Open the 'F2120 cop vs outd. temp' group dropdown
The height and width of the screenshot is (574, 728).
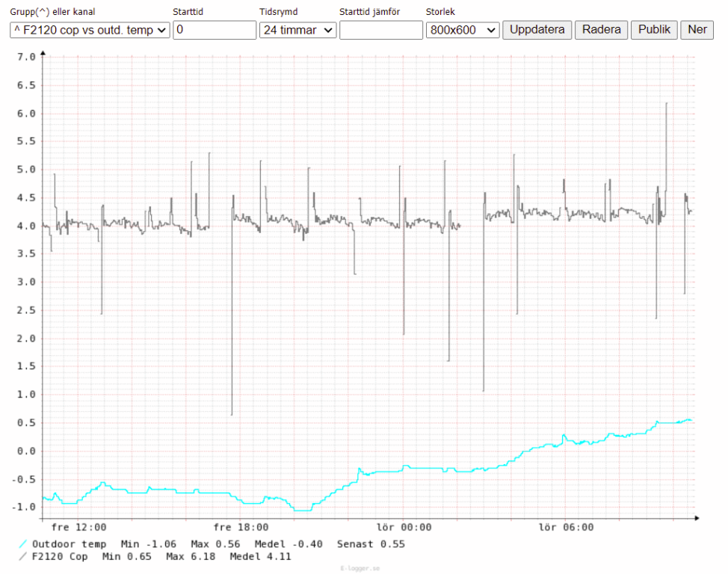(x=90, y=30)
